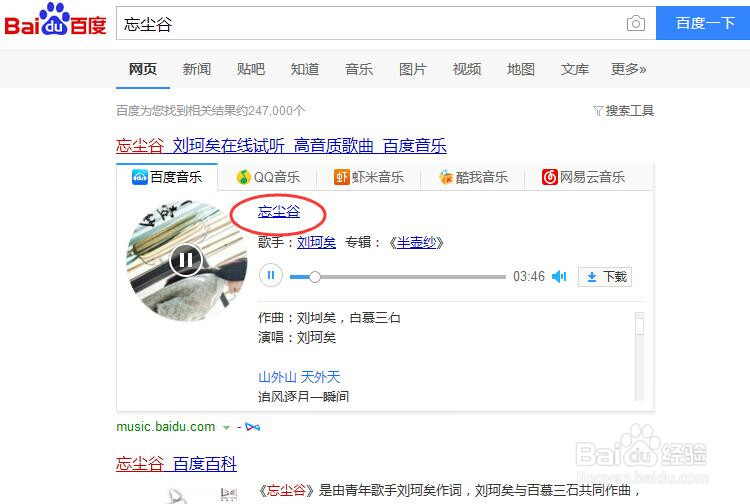Pause playback on the album cover overlay
Viewport: 750px width, 504px height.
186,260
